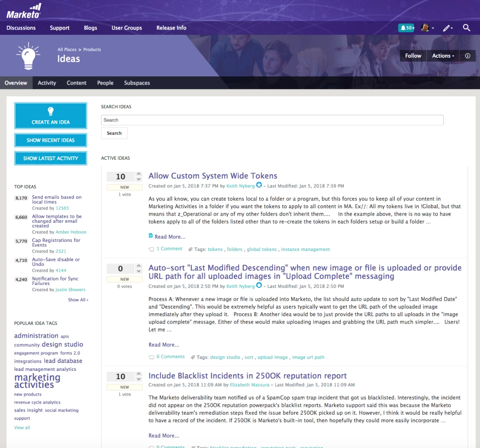Select the marketing activities tag

pos(37,381)
